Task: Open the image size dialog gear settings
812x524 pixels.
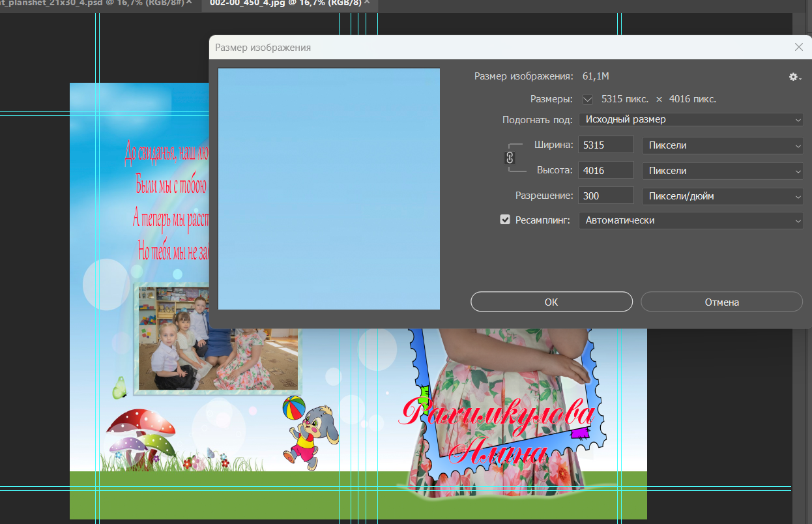Action: 794,77
